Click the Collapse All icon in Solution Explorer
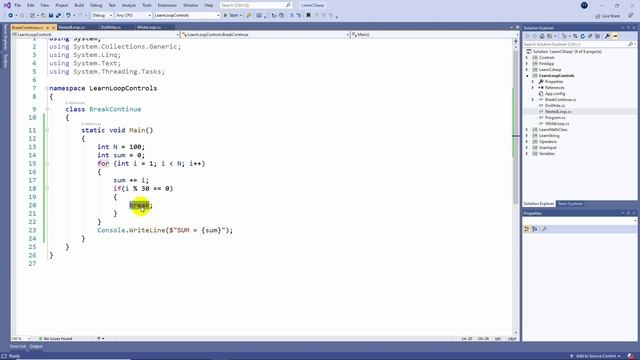640x360 pixels. (x=590, y=36)
